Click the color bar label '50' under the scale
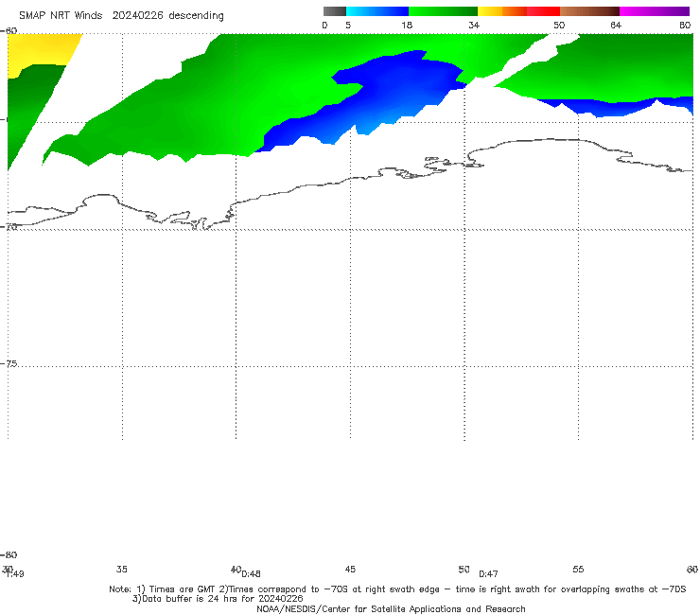Screen dimensions: 700x615 559,25
